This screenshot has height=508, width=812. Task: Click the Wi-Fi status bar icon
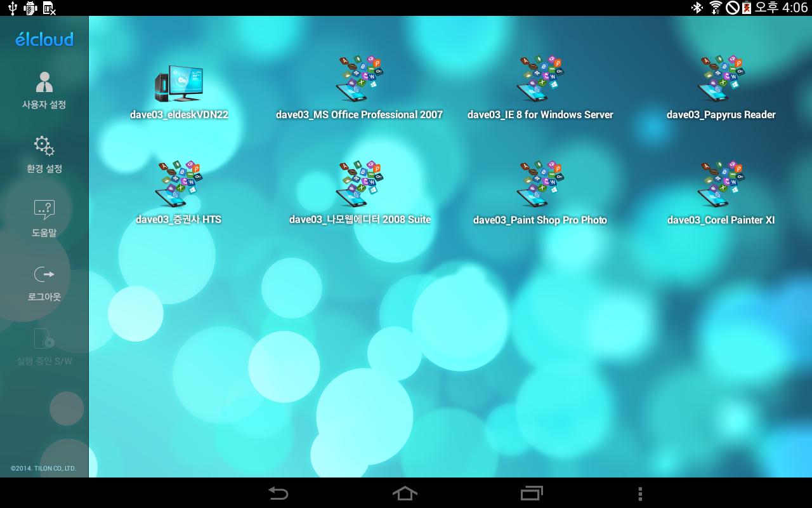tap(716, 8)
